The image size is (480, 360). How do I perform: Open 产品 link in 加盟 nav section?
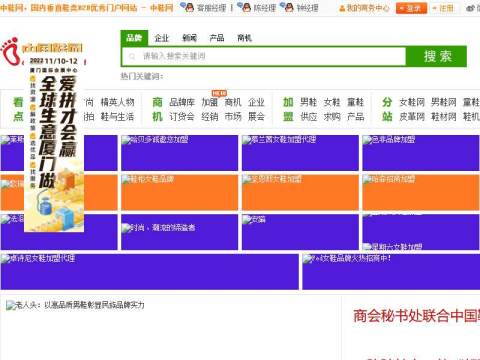click(x=356, y=116)
